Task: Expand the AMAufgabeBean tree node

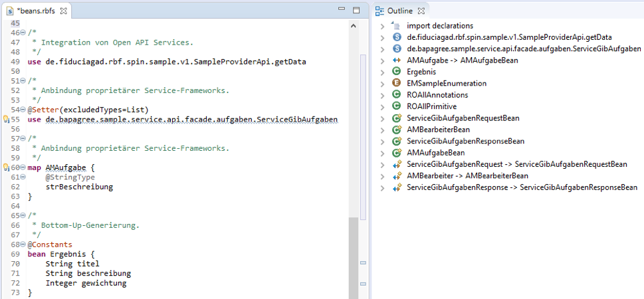Action: pyautogui.click(x=382, y=153)
